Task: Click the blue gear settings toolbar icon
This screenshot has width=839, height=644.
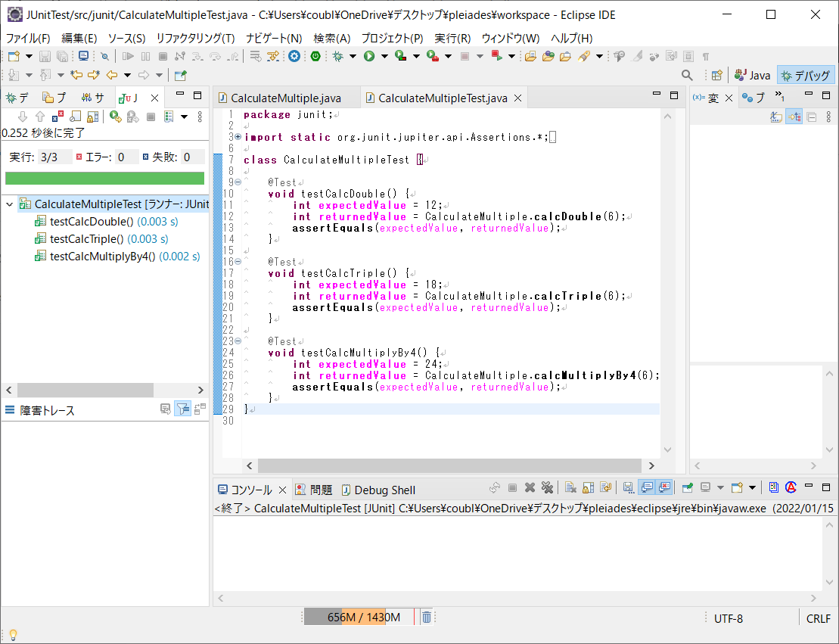Action: coord(294,56)
